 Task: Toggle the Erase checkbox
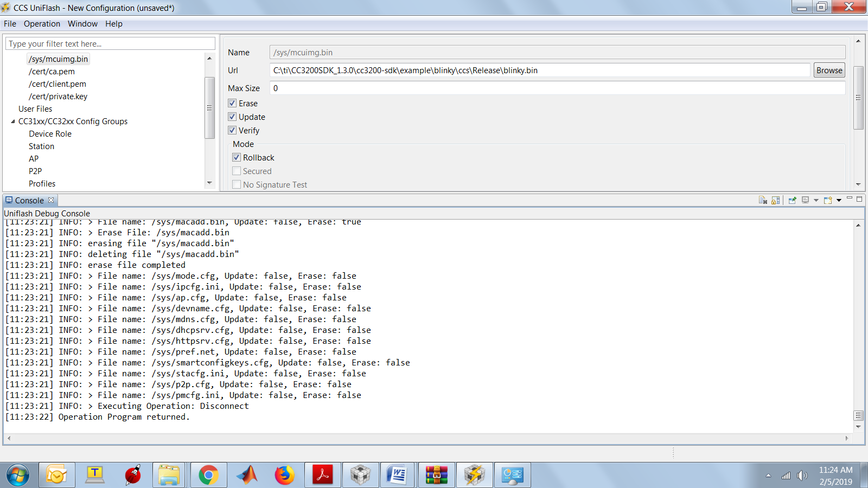point(232,103)
